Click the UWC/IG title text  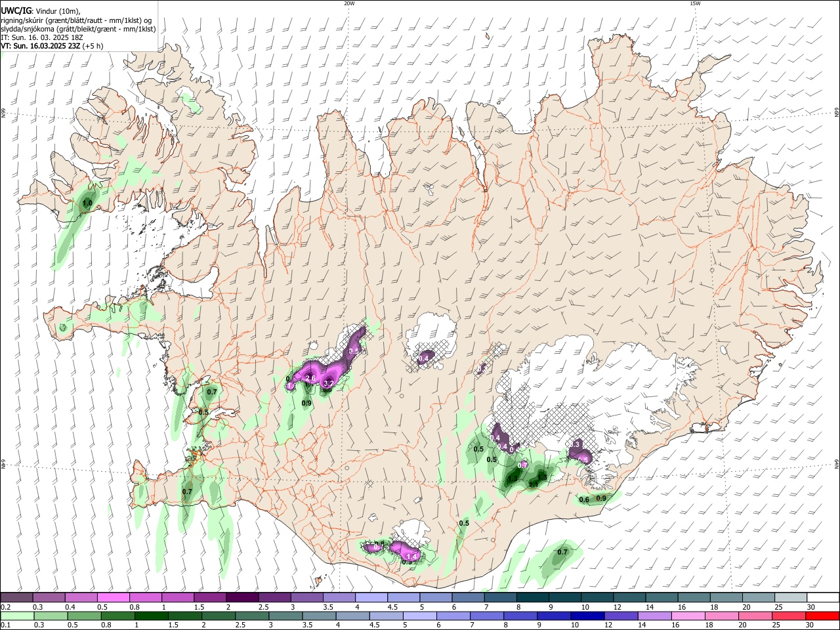tap(15, 10)
